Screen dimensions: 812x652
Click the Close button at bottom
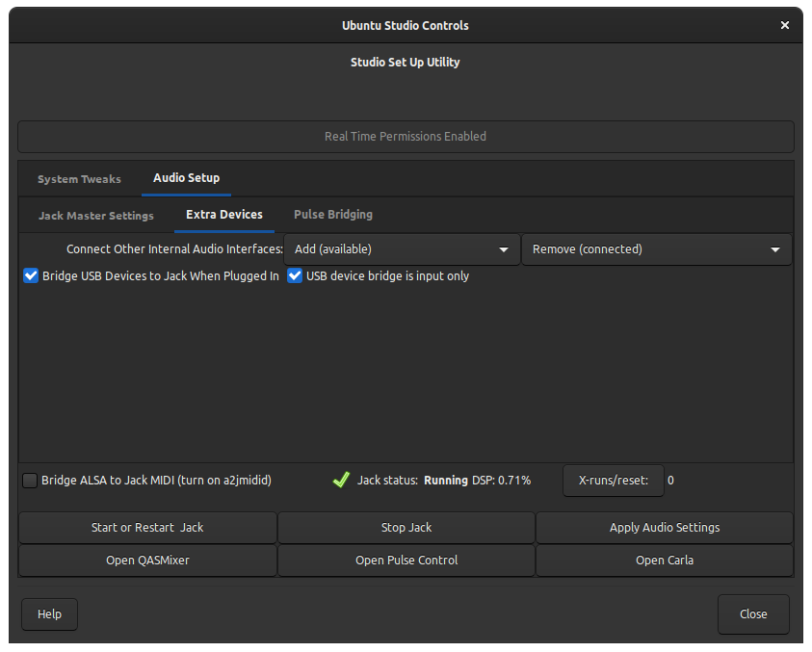[753, 614]
